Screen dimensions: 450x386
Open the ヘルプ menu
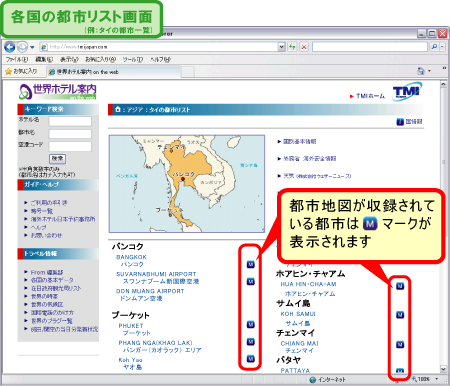(x=160, y=60)
